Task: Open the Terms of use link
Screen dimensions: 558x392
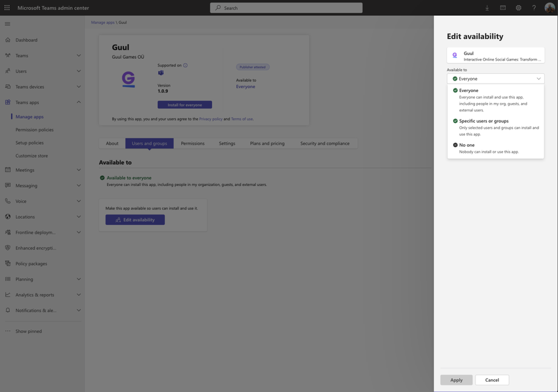Action: click(x=242, y=119)
